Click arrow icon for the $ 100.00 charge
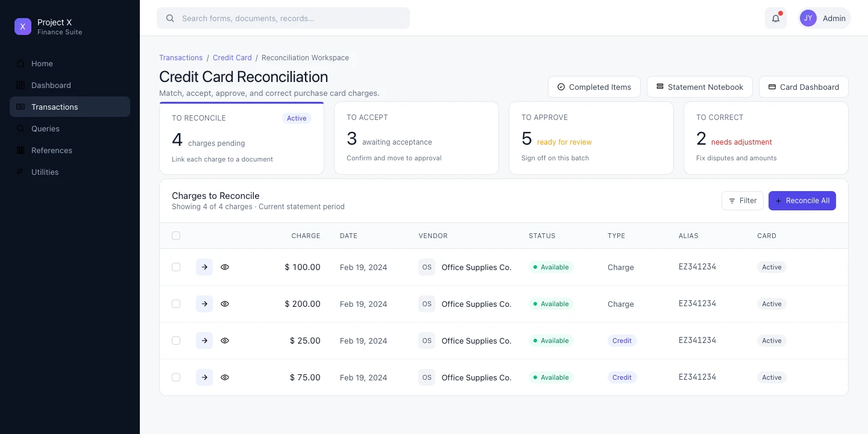This screenshot has width=868, height=434. click(204, 267)
